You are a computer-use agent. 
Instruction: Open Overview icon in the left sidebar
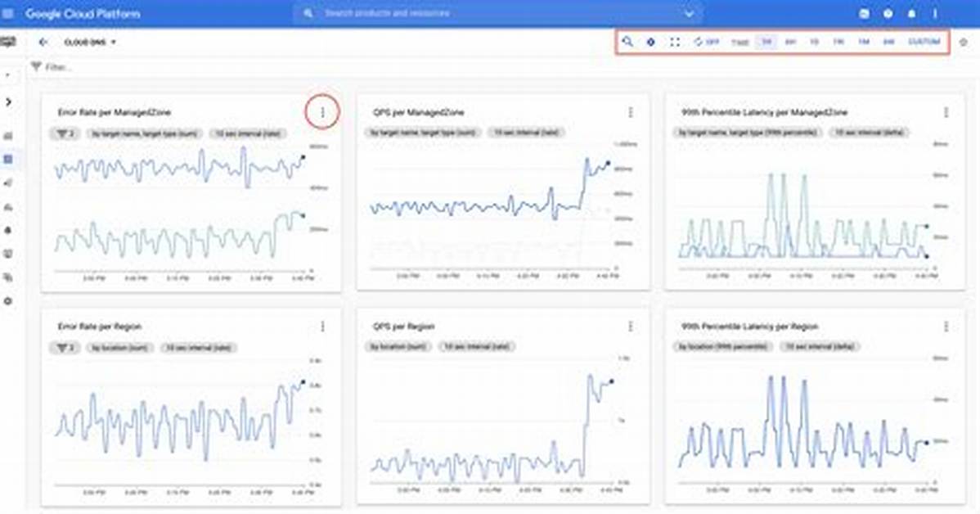click(8, 136)
